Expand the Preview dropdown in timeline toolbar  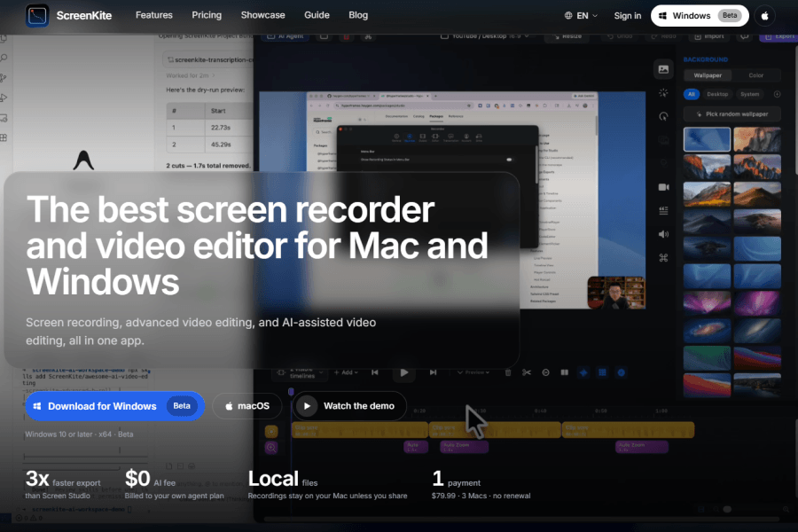pyautogui.click(x=473, y=372)
